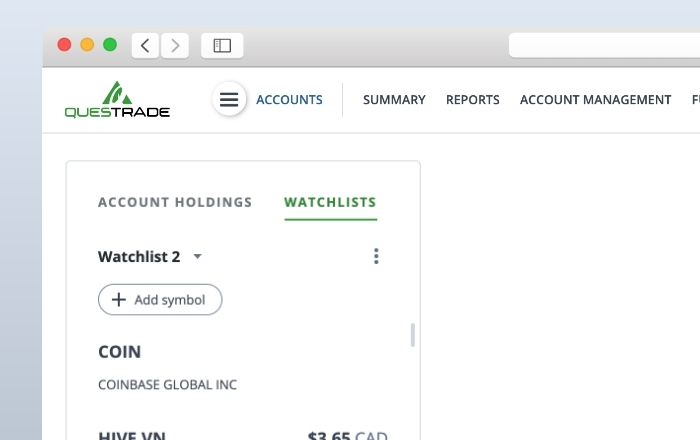Open the watchlist three-dot options menu
Image resolution: width=700 pixels, height=440 pixels.
pyautogui.click(x=376, y=256)
